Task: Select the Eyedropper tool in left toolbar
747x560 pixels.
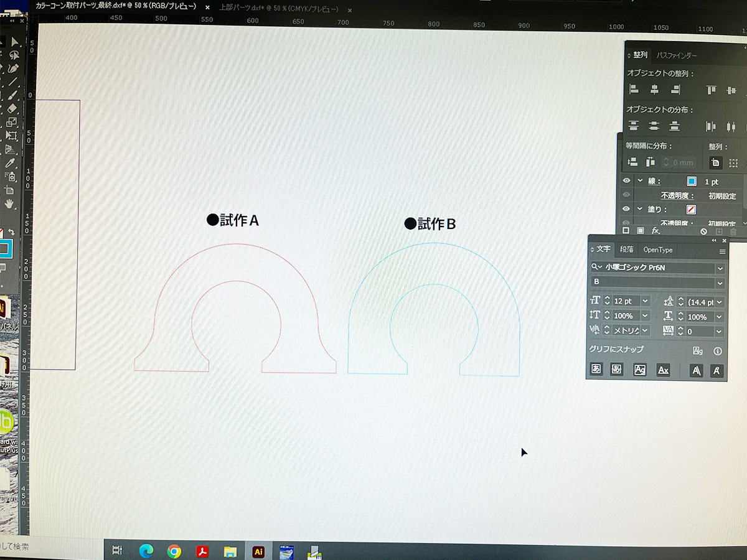Action: pos(10,163)
